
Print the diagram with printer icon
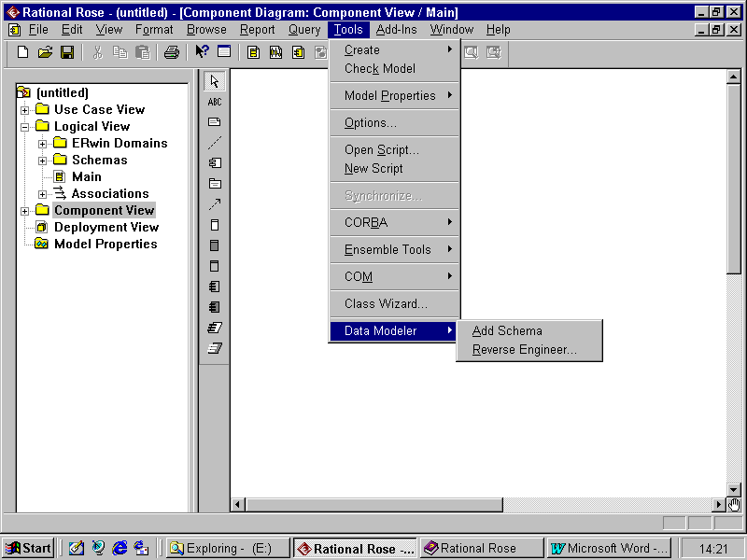click(172, 52)
